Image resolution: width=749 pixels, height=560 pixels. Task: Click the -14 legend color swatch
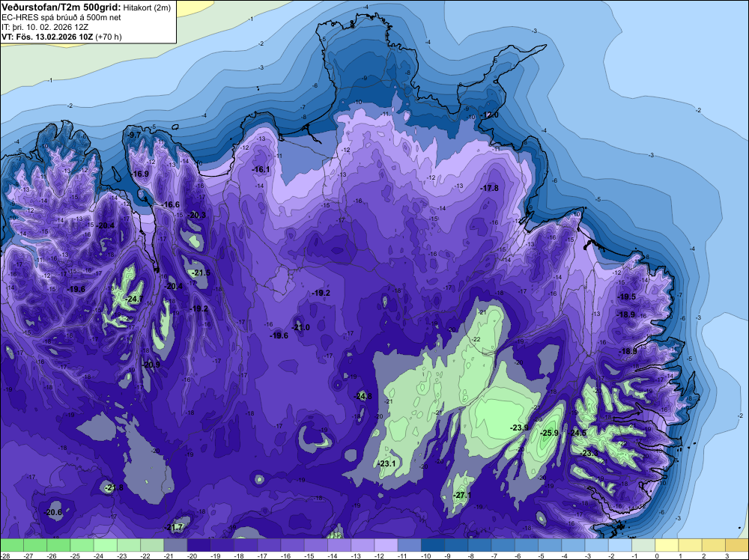[x=339, y=546]
